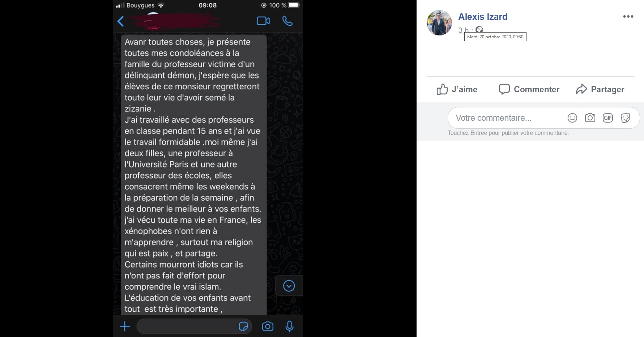The height and width of the screenshot is (337, 644).
Task: Click the Commenter button
Action: pos(529,89)
